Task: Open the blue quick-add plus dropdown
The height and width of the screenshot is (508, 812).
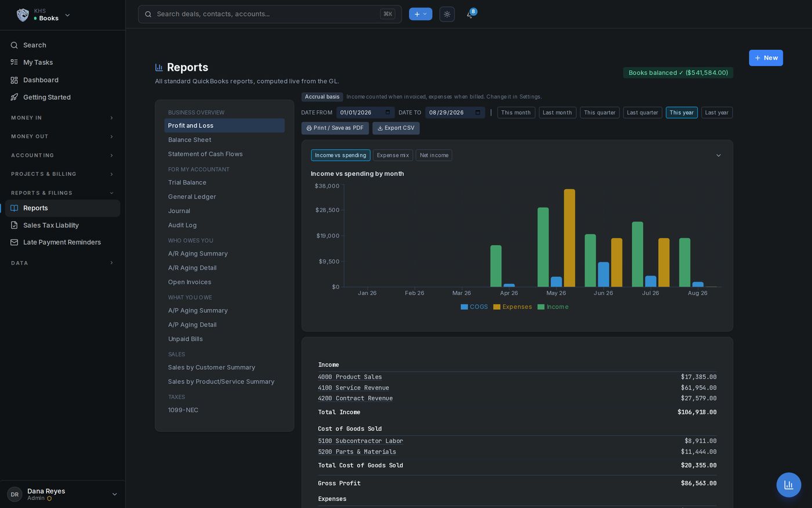Action: [x=420, y=14]
